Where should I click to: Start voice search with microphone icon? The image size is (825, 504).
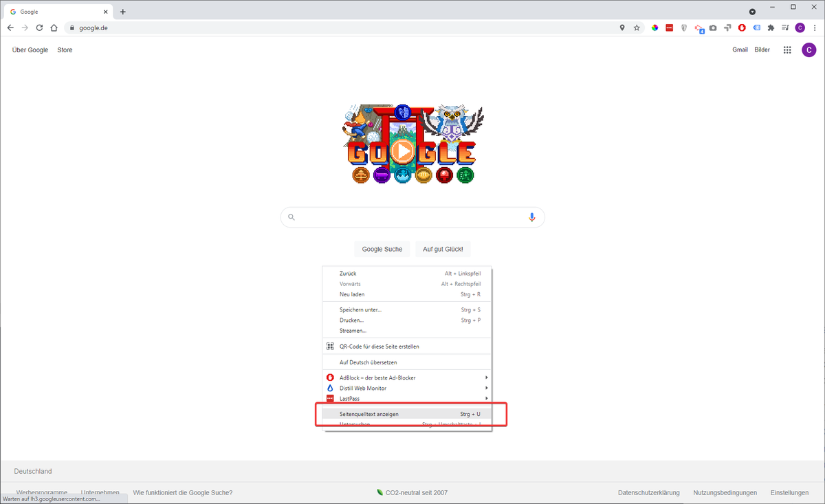coord(531,217)
